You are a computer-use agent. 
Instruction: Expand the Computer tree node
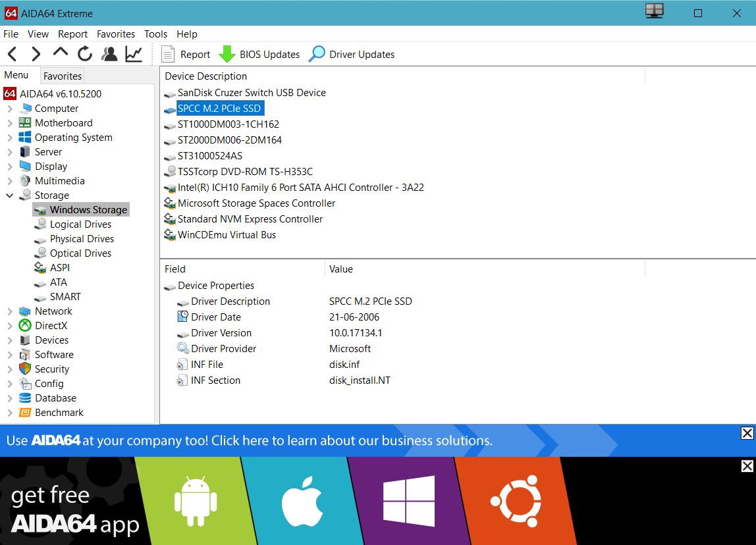click(x=10, y=109)
